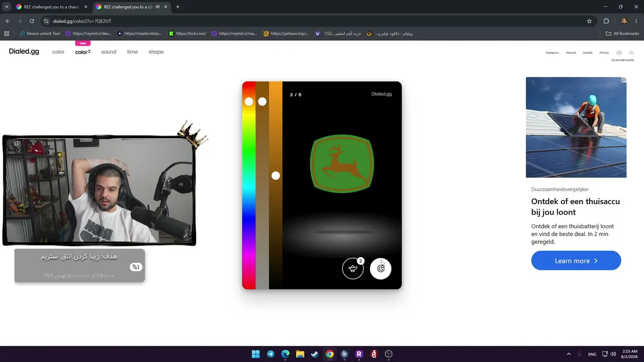Image resolution: width=644 pixels, height=362 pixels.
Task: Toggle site sound with speaker icon
Action: click(619, 53)
